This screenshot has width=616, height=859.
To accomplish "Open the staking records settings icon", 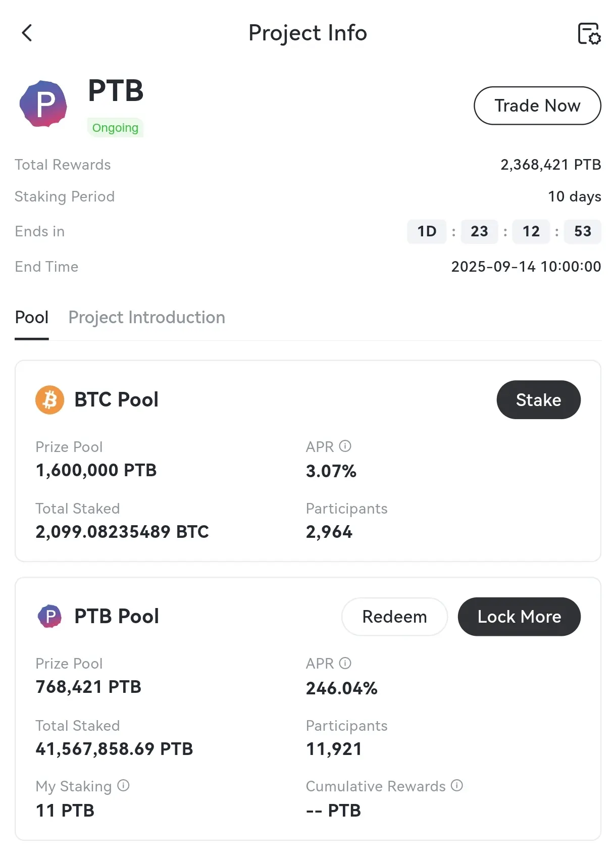I will pos(589,33).
